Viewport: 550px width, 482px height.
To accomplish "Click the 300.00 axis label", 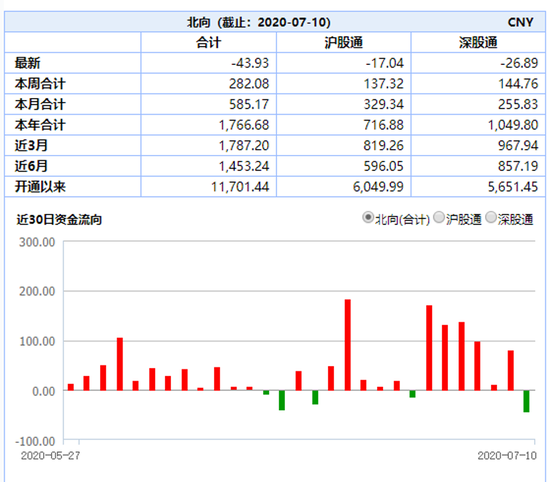I will (x=37, y=242).
